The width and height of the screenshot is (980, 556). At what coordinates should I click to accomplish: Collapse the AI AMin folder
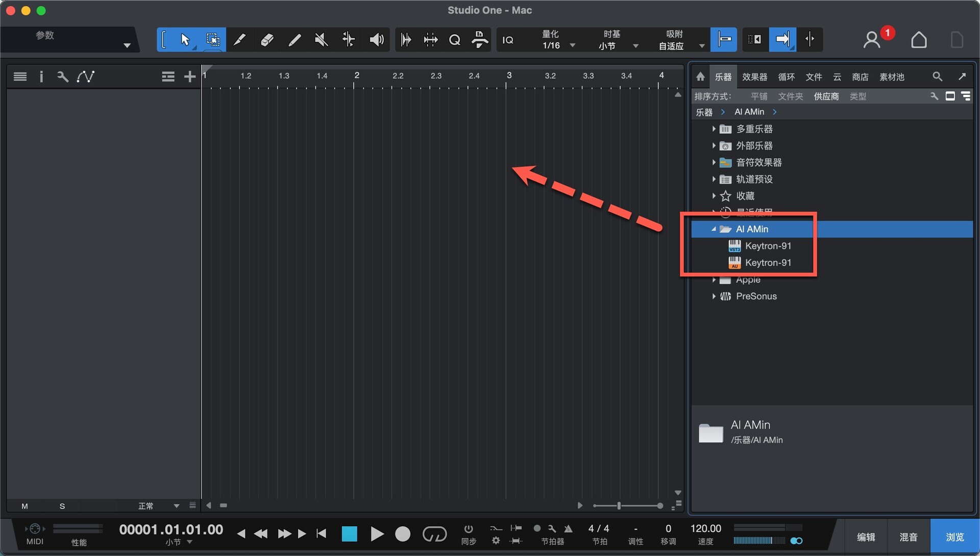click(x=714, y=229)
